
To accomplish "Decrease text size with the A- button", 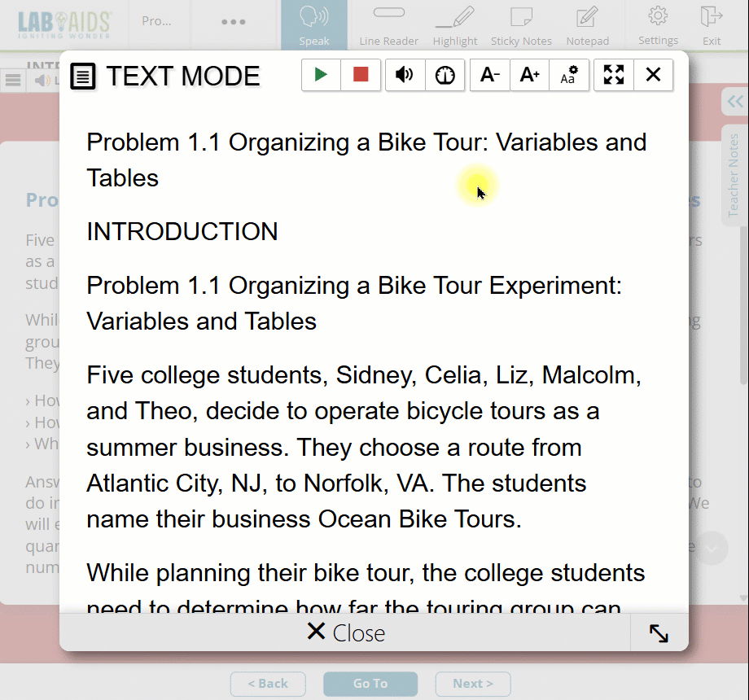I will [x=490, y=75].
